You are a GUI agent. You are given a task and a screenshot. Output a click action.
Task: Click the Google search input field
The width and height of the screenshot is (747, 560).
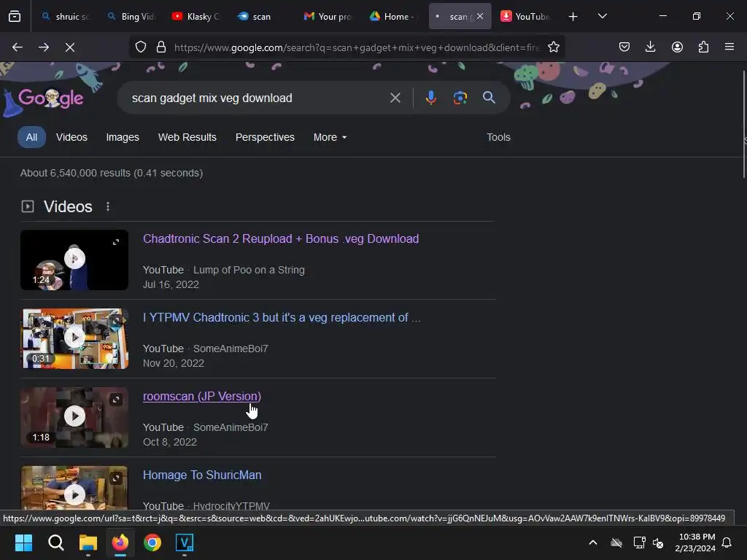tap(258, 98)
